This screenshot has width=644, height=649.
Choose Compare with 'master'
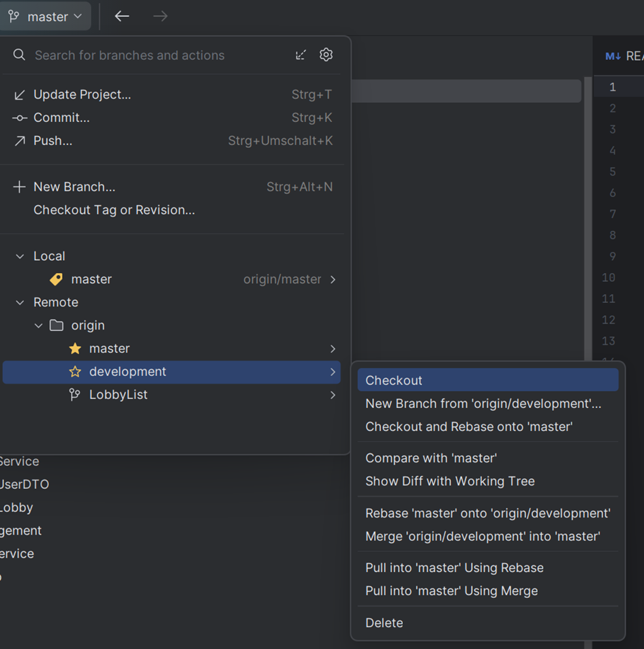431,458
